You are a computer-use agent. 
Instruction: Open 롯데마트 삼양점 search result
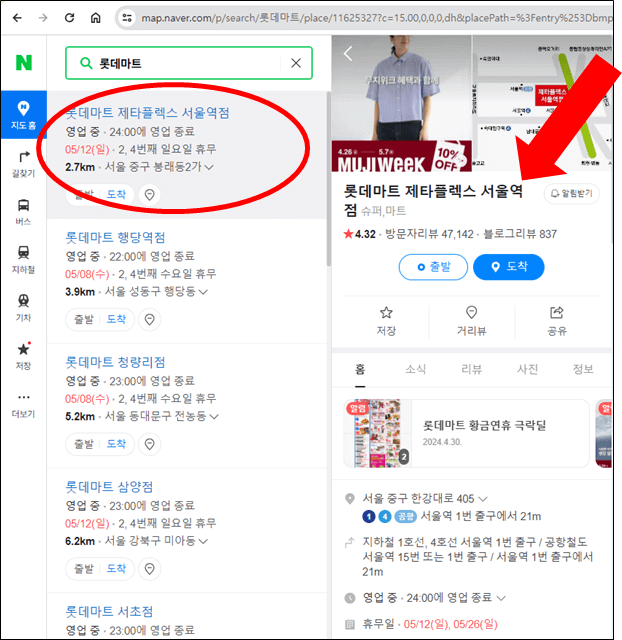[x=109, y=487]
